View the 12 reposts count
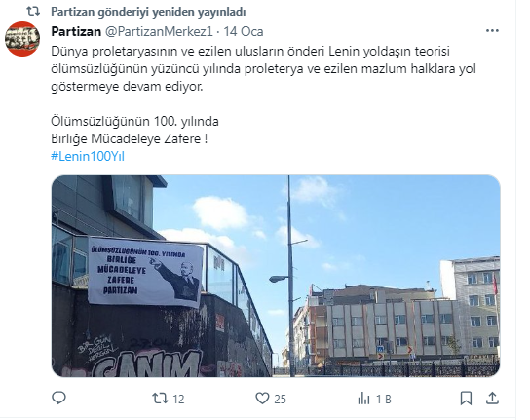The height and width of the screenshot is (420, 530). point(178,399)
